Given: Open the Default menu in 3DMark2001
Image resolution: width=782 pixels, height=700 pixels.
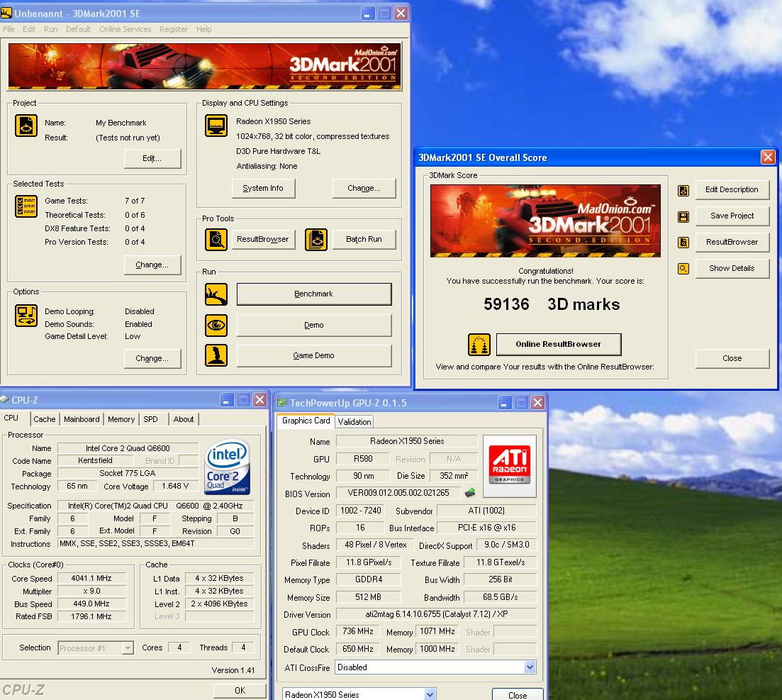Looking at the screenshot, I should click(x=78, y=29).
